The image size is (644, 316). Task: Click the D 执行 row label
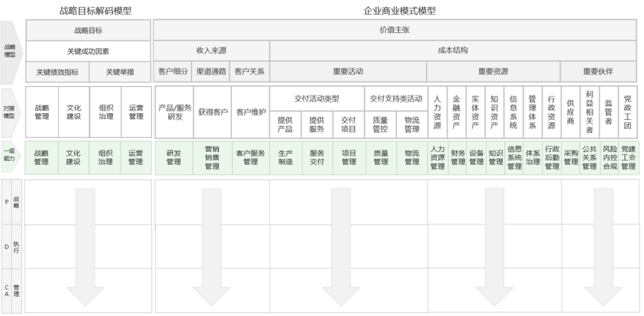[12, 246]
